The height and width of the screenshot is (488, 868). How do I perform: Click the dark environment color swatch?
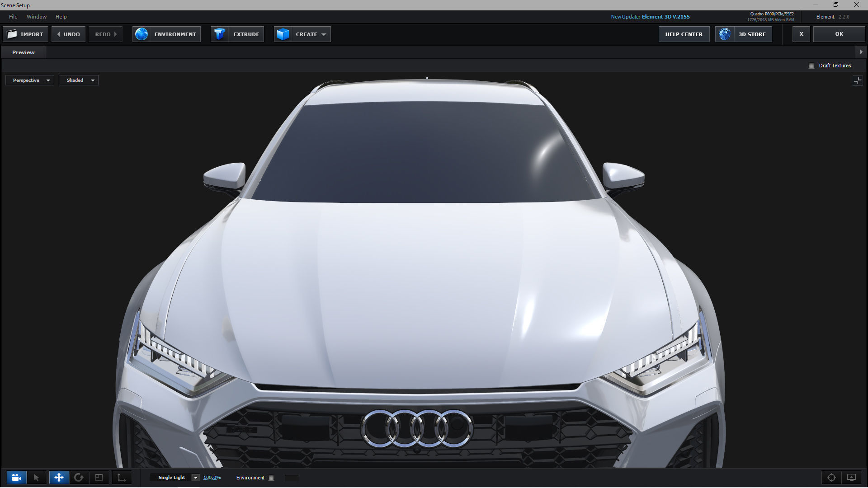click(292, 478)
